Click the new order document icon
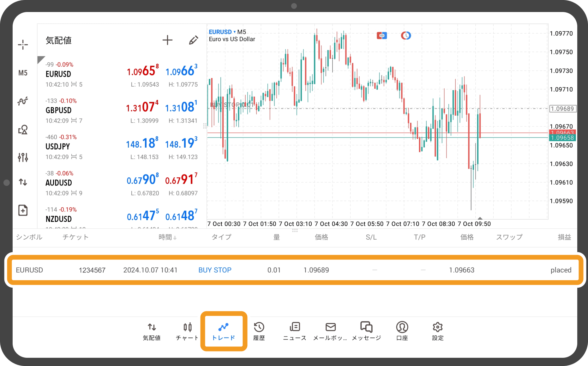This screenshot has height=366, width=588. (23, 210)
